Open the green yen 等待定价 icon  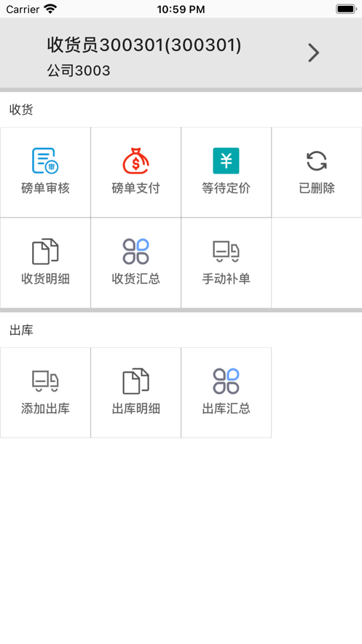(x=226, y=160)
